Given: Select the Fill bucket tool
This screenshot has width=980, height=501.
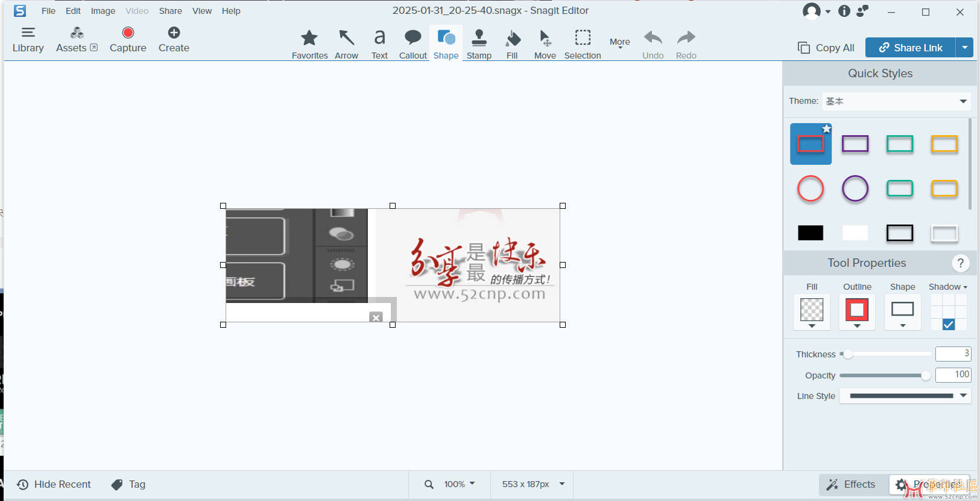Looking at the screenshot, I should coord(512,44).
